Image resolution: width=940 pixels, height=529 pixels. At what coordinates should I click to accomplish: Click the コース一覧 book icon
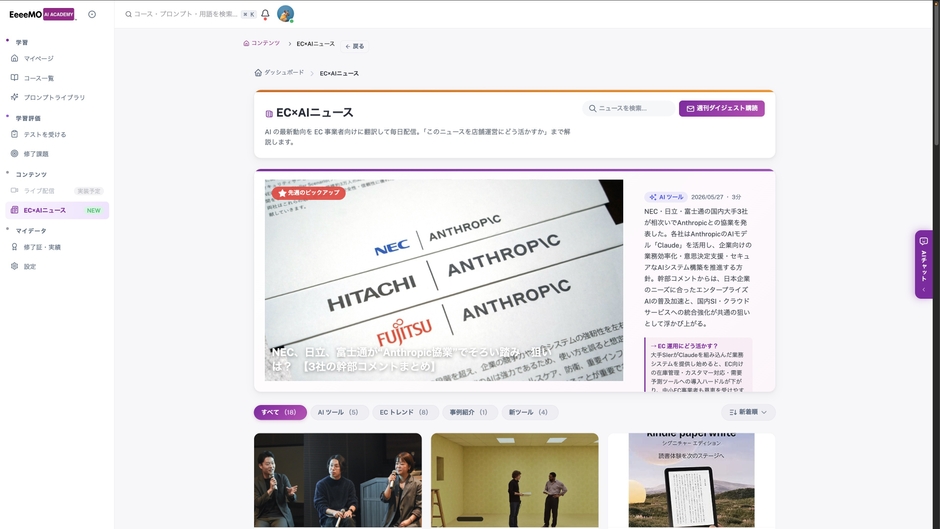pyautogui.click(x=14, y=78)
